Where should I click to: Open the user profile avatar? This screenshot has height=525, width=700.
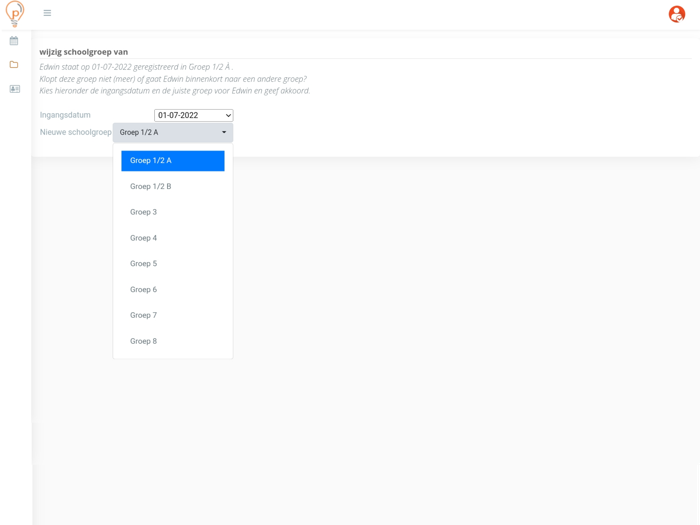[x=677, y=14]
